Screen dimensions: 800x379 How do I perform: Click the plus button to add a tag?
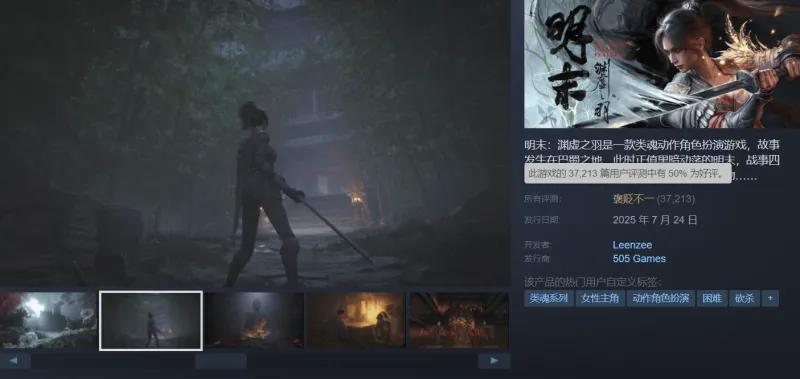pos(770,298)
